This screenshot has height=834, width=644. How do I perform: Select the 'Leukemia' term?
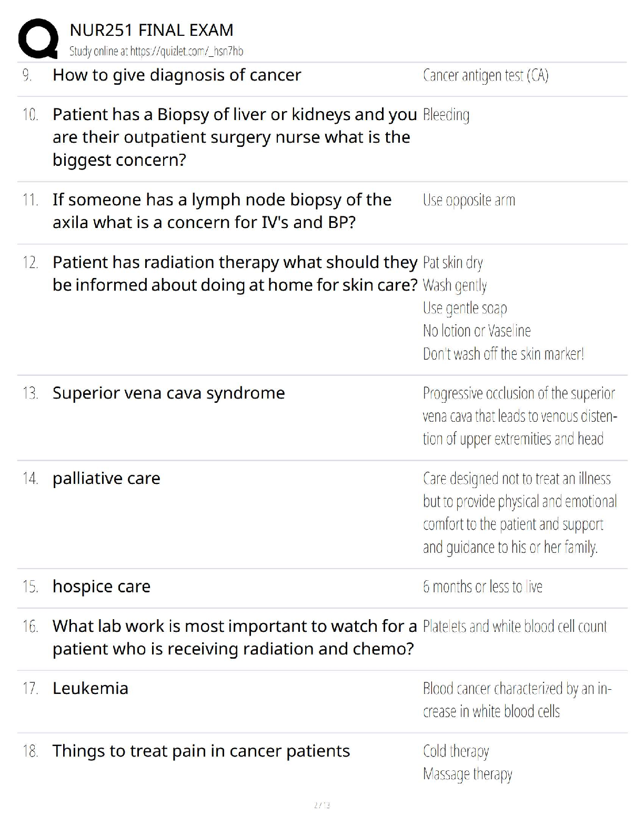[x=90, y=688]
